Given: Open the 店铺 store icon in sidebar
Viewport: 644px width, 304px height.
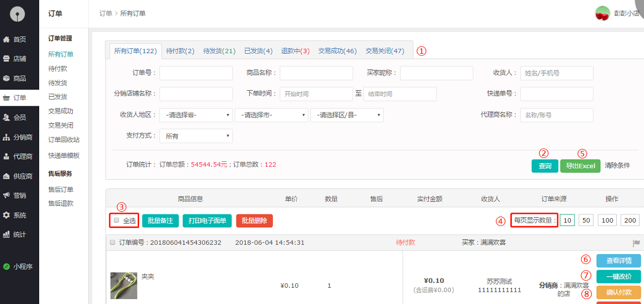Looking at the screenshot, I should point(7,59).
